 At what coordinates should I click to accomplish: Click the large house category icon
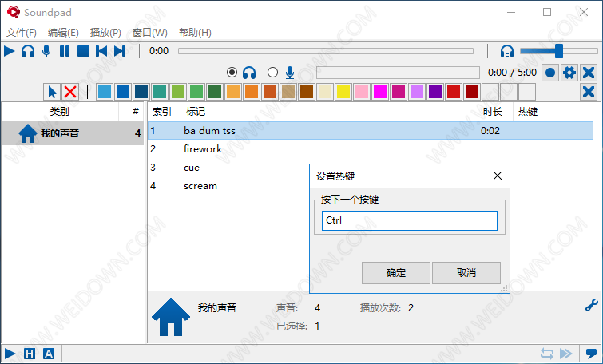pyautogui.click(x=171, y=317)
